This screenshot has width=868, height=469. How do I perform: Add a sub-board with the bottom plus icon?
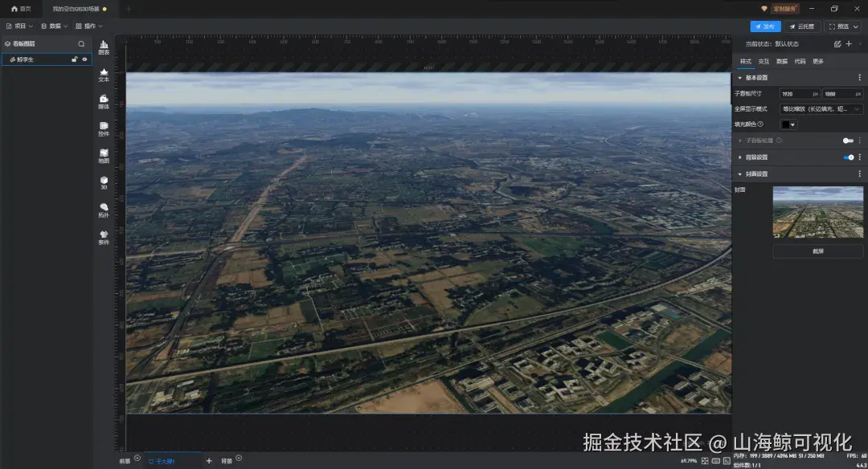(x=209, y=461)
